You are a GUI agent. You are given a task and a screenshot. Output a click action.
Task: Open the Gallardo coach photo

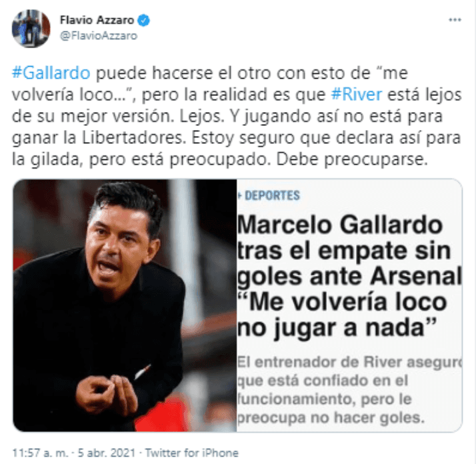click(x=125, y=305)
